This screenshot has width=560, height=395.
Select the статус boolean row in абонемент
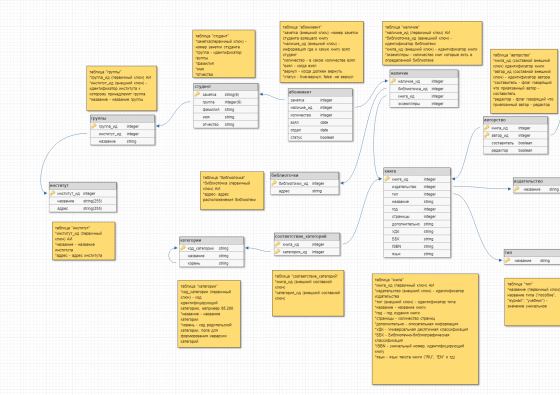pos(320,138)
